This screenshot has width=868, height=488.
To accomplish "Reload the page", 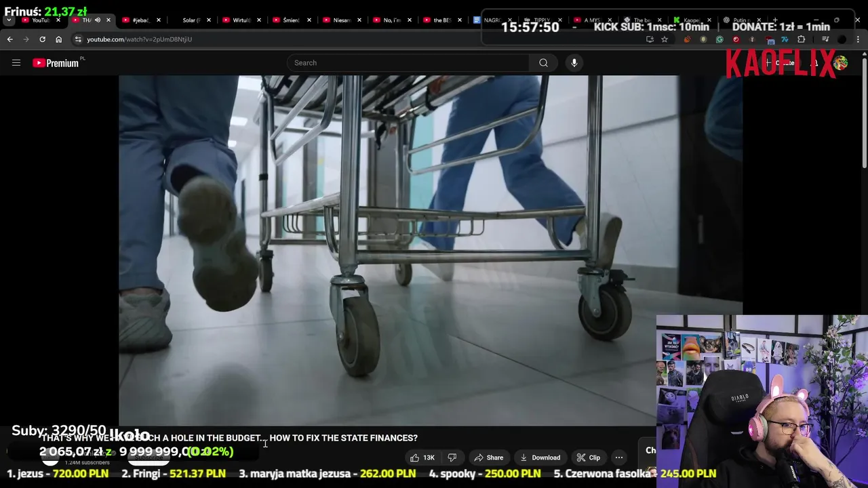I will (43, 39).
